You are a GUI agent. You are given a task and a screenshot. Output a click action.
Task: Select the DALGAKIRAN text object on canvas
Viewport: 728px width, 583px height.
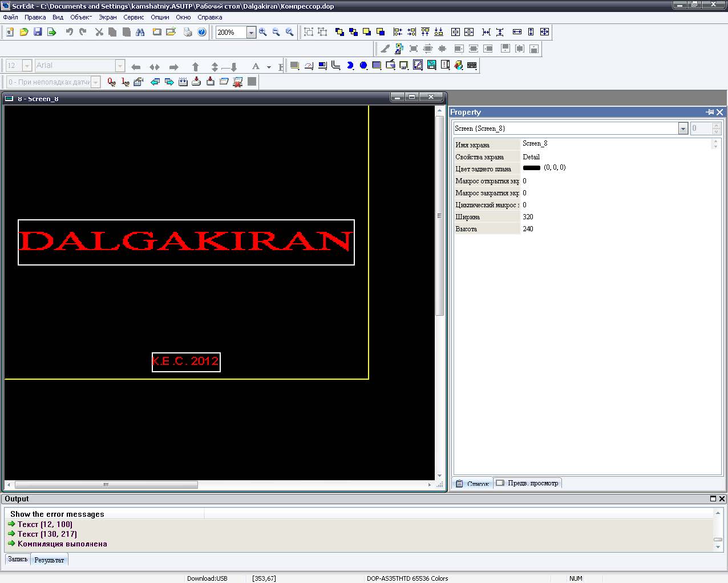(x=186, y=242)
